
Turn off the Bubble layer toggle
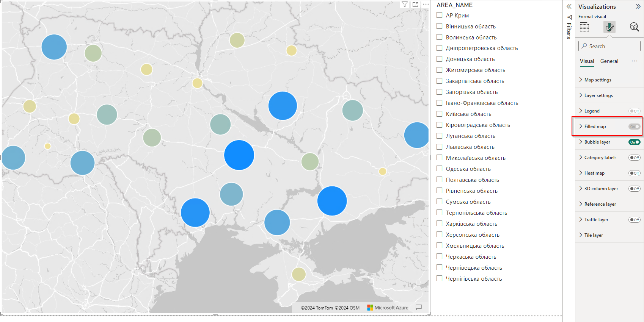coord(635,142)
